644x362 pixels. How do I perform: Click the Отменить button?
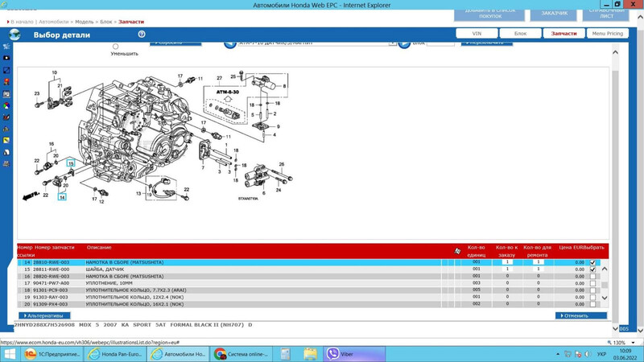tap(581, 315)
